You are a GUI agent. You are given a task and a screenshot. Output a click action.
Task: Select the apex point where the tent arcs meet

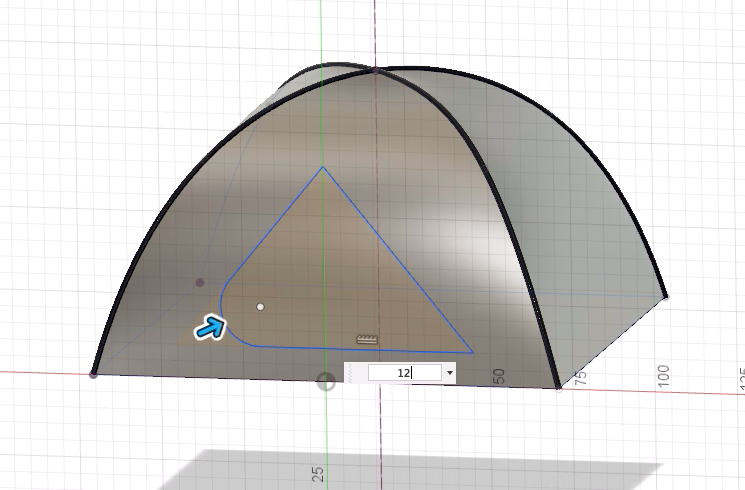pos(375,71)
